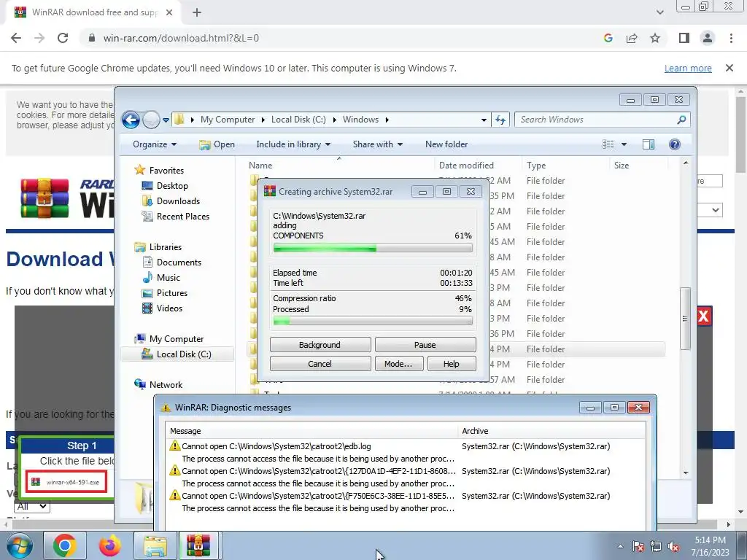The height and width of the screenshot is (560, 747).
Task: Bookmark this page with star icon
Action: tap(655, 38)
